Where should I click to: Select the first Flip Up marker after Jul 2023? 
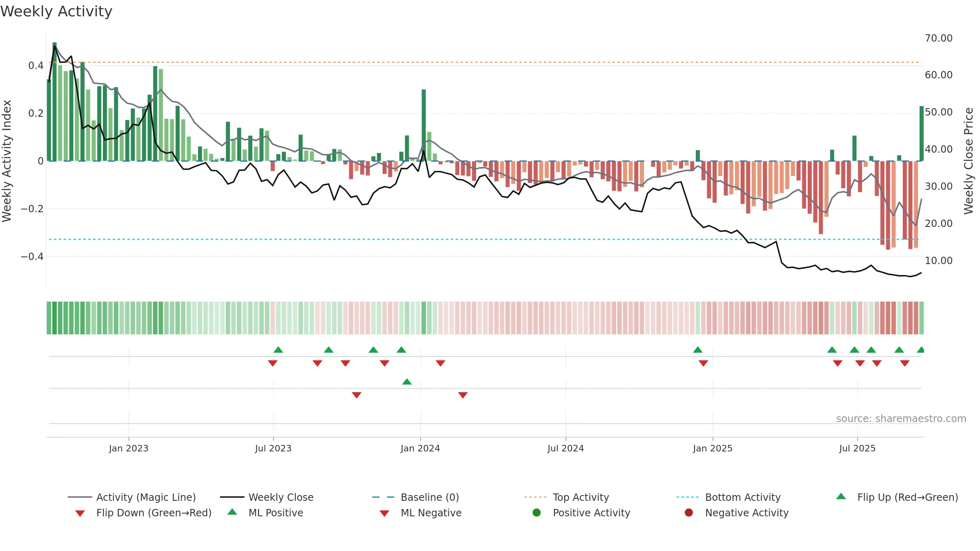coord(278,350)
